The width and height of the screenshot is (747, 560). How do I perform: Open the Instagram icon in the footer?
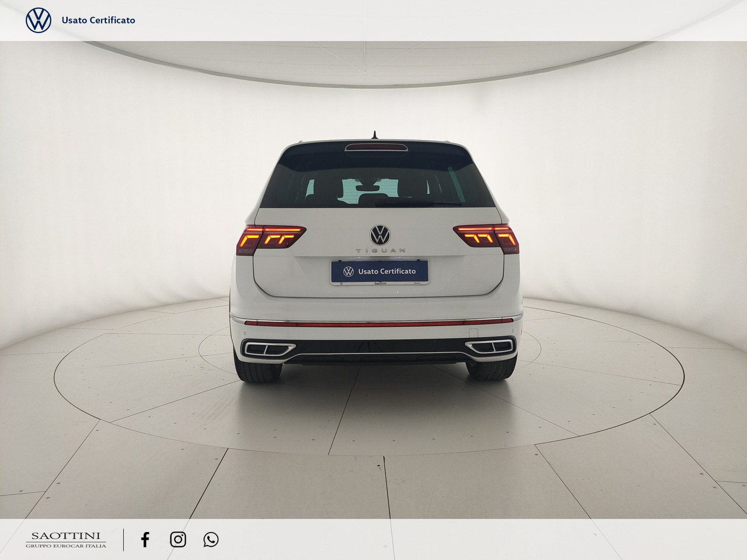click(178, 539)
